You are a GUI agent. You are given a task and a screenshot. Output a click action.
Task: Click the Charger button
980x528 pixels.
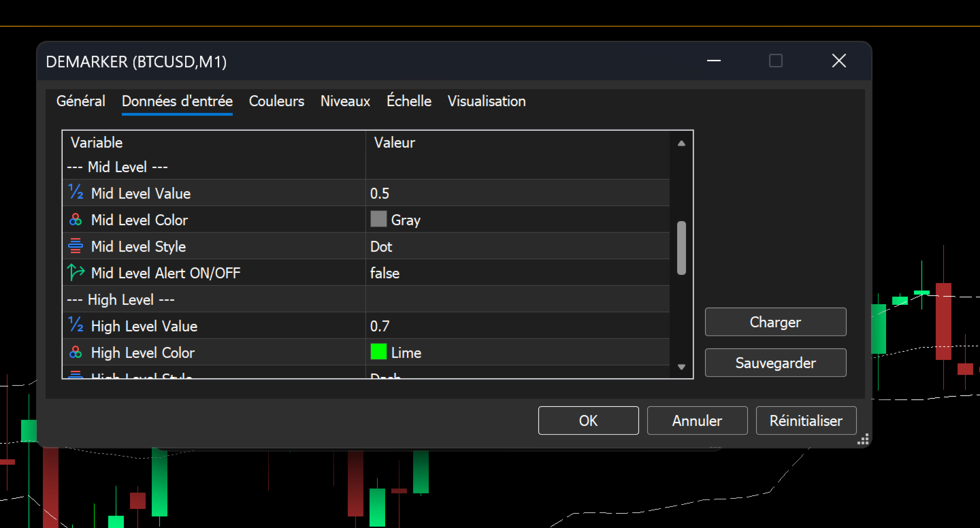775,322
